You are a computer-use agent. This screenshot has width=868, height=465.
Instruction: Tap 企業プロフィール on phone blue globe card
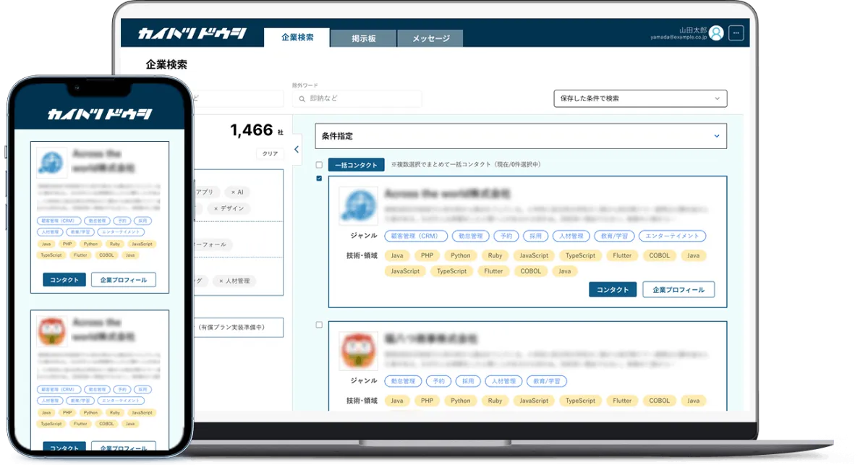pos(124,280)
